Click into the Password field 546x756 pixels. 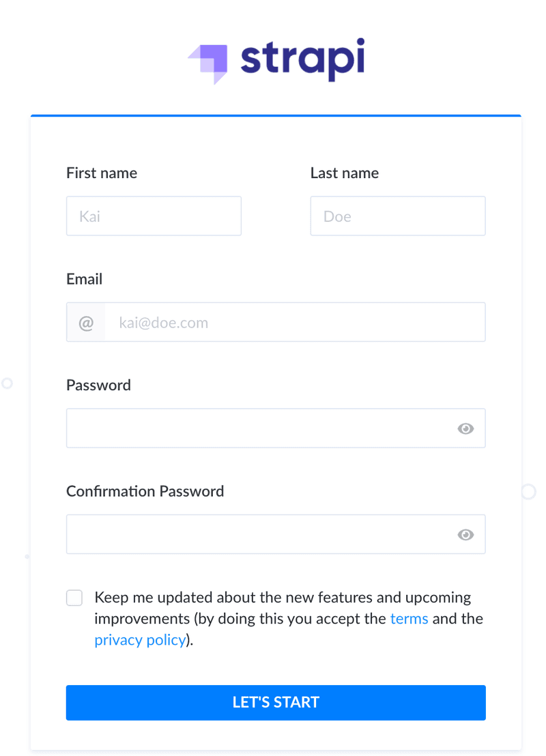point(259,428)
